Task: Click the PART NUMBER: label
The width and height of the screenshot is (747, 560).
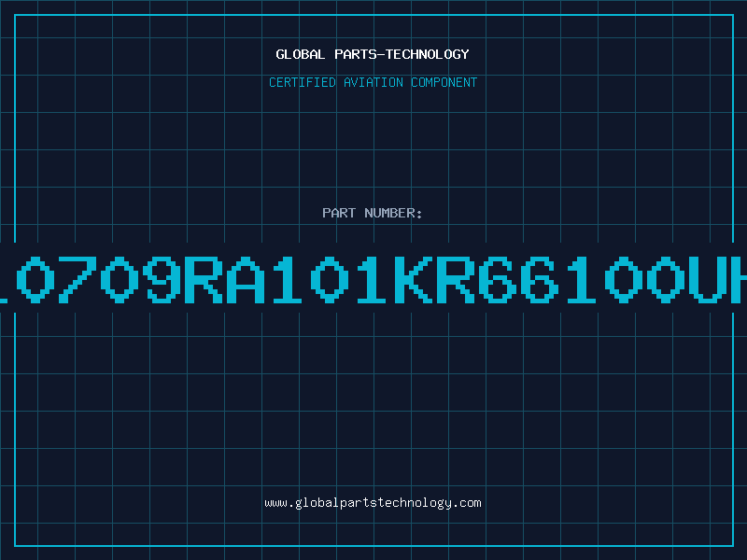Action: tap(373, 213)
